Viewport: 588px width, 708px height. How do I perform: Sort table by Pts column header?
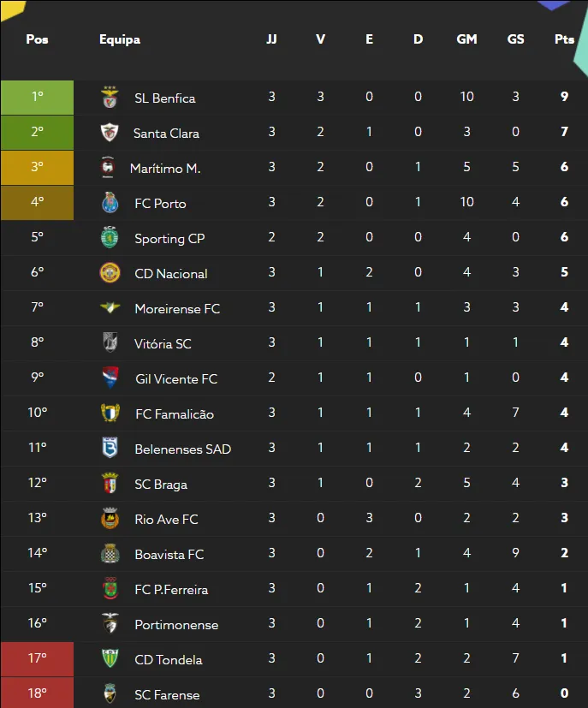(564, 39)
